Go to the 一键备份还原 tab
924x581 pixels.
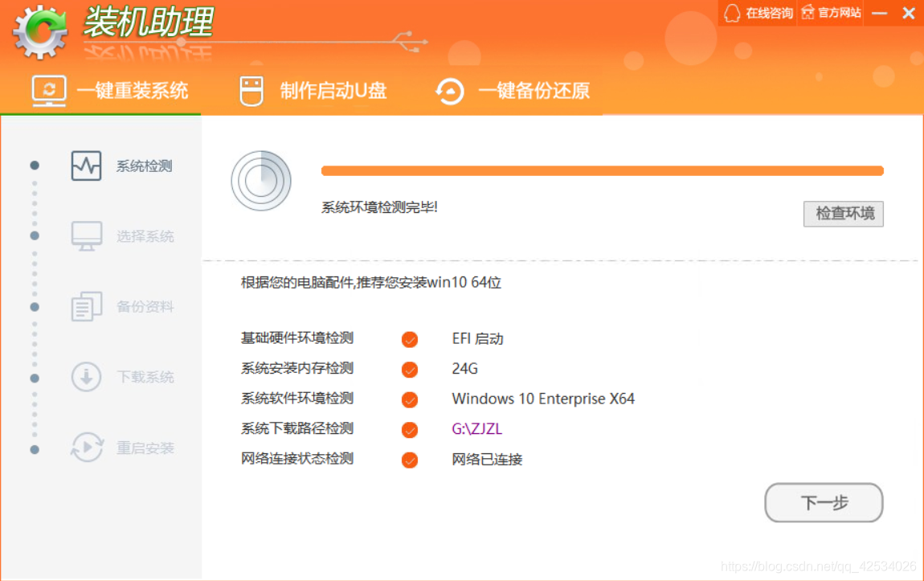(513, 91)
